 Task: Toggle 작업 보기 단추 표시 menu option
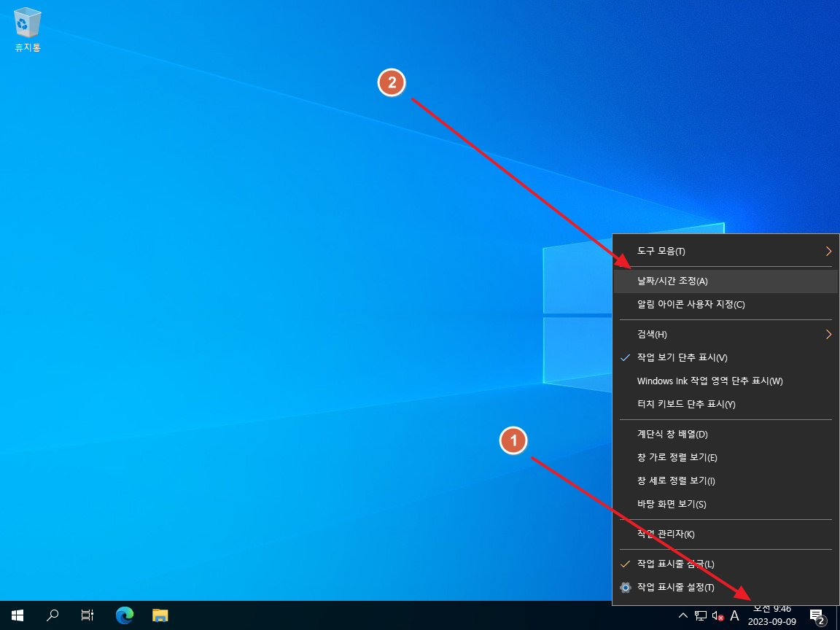point(682,358)
